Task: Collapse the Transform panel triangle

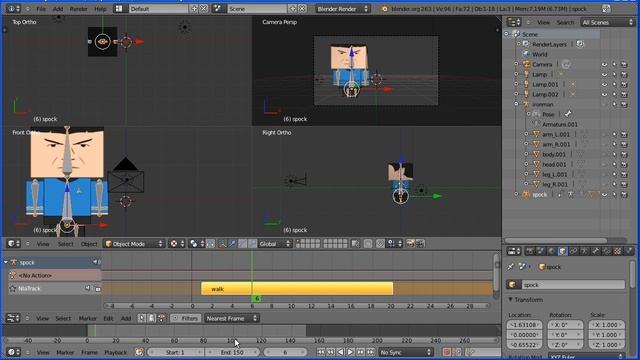Action: coord(510,300)
